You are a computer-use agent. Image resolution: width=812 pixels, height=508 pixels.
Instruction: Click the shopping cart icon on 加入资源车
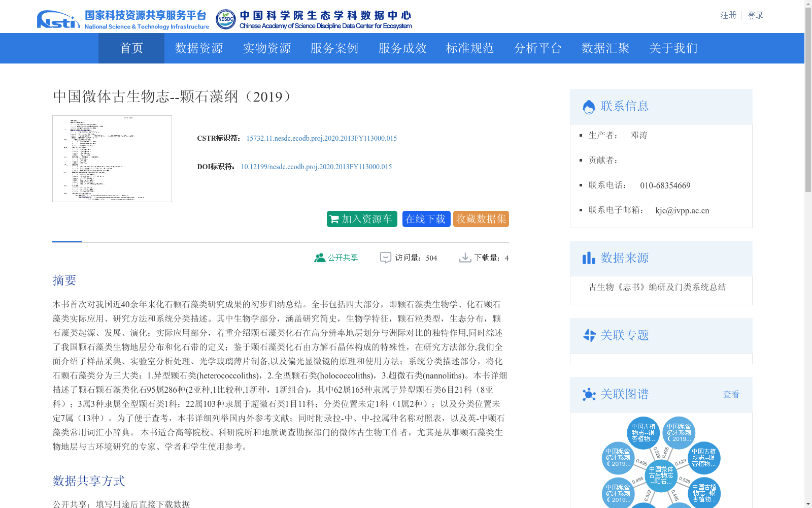334,219
